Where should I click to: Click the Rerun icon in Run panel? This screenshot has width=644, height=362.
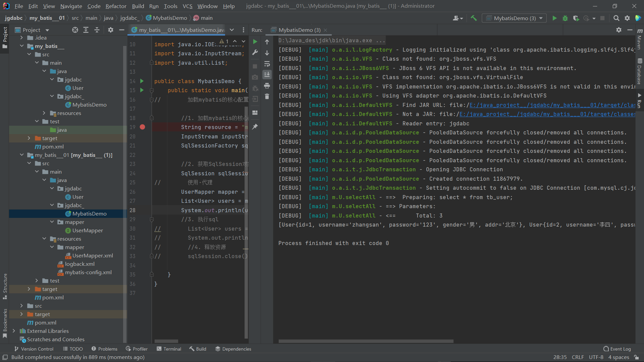(255, 42)
